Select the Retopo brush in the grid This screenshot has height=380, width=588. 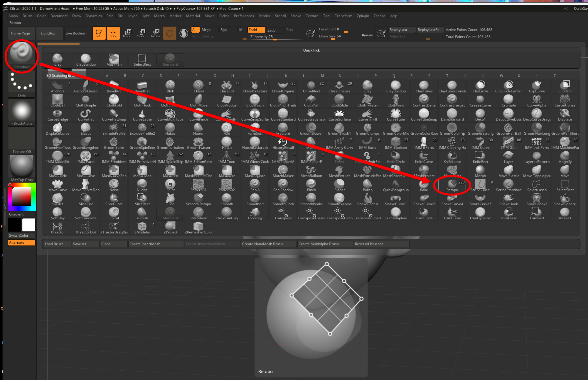(452, 185)
